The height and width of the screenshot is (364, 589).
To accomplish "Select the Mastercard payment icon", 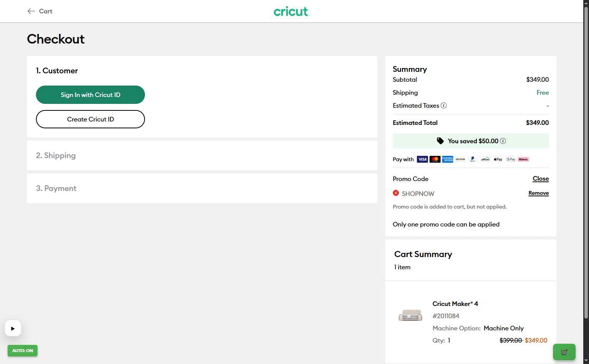I will click(435, 159).
